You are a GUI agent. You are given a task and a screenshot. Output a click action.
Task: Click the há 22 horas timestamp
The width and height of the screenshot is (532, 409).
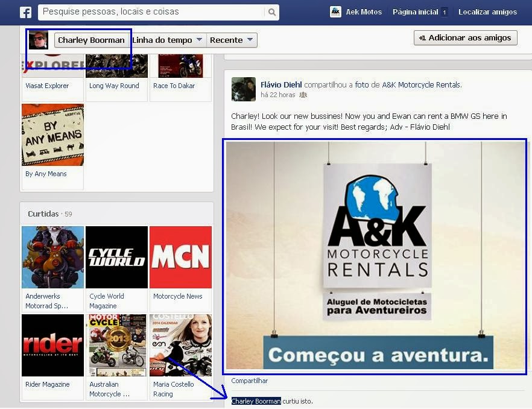coord(277,95)
